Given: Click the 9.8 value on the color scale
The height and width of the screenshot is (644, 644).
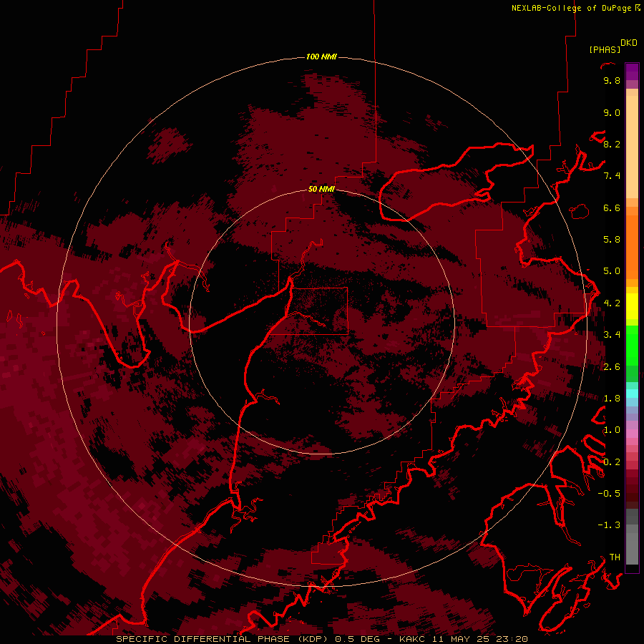Looking at the screenshot, I should (612, 80).
